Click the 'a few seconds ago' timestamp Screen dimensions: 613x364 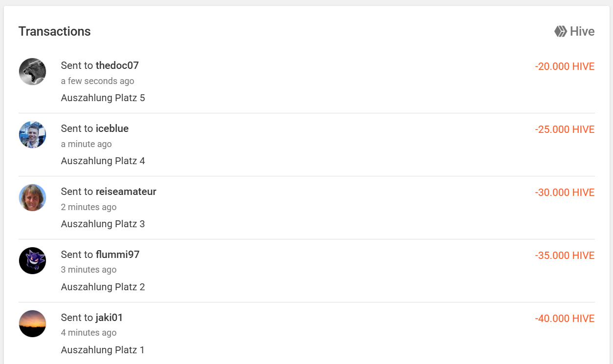coord(97,81)
